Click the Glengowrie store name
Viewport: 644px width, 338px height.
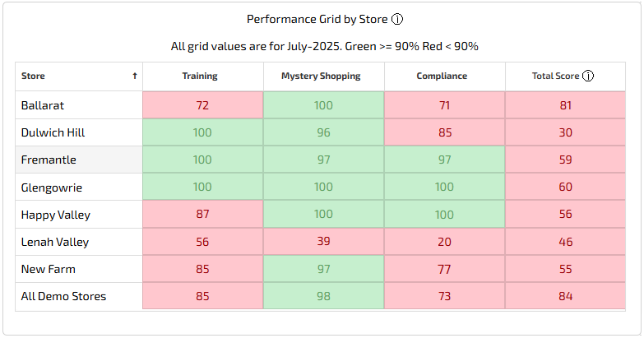[51, 188]
